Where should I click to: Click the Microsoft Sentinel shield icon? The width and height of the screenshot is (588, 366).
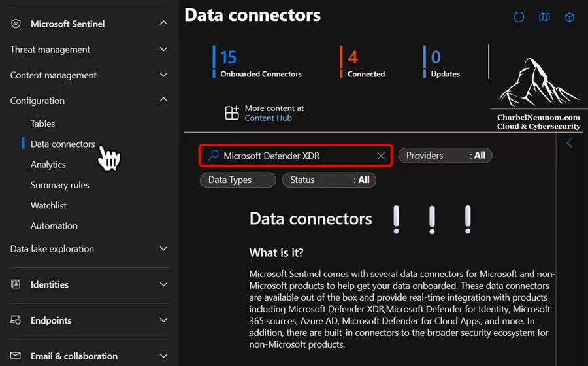pyautogui.click(x=16, y=24)
